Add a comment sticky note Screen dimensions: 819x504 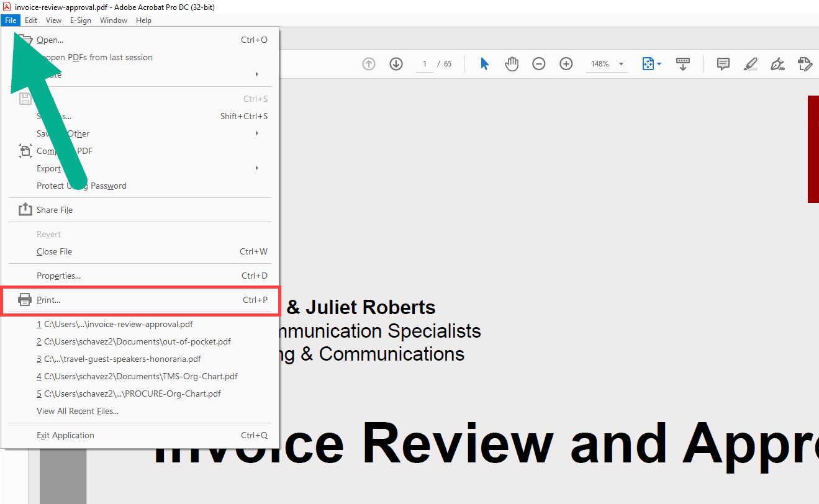(723, 64)
